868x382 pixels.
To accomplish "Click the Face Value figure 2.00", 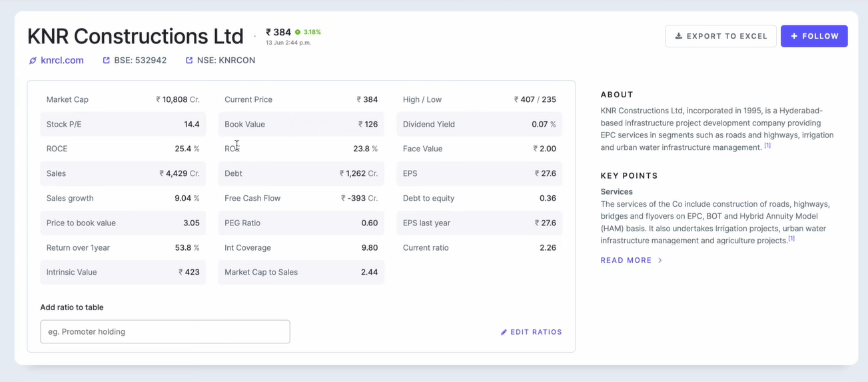I will coord(545,149).
